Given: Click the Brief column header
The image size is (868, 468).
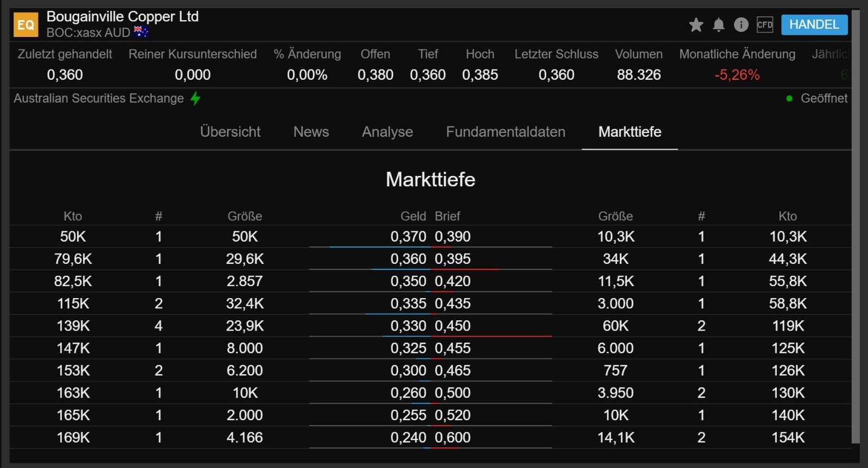Looking at the screenshot, I should point(448,216).
